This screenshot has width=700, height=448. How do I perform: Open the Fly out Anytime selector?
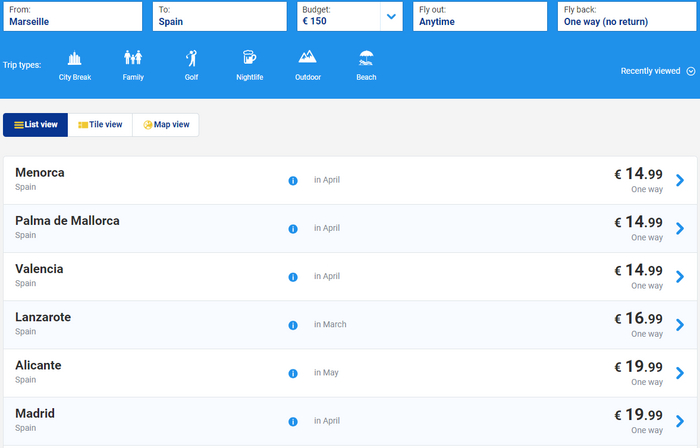479,16
